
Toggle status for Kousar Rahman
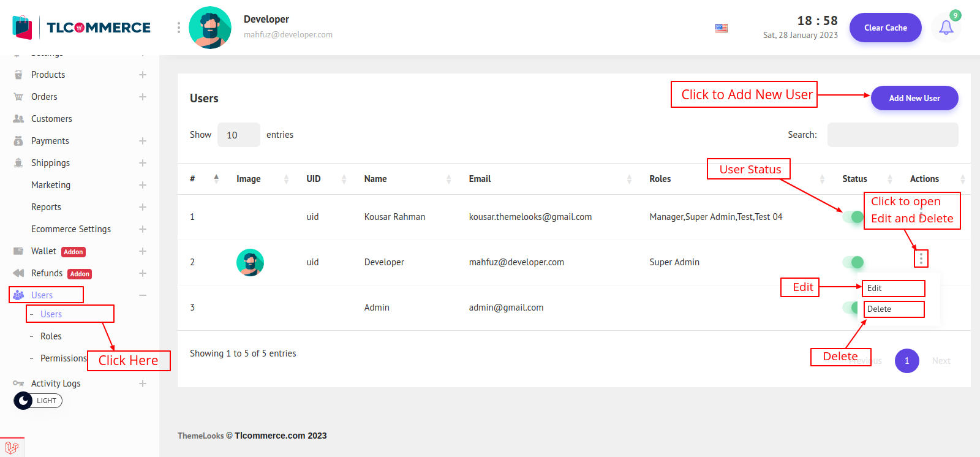[853, 217]
